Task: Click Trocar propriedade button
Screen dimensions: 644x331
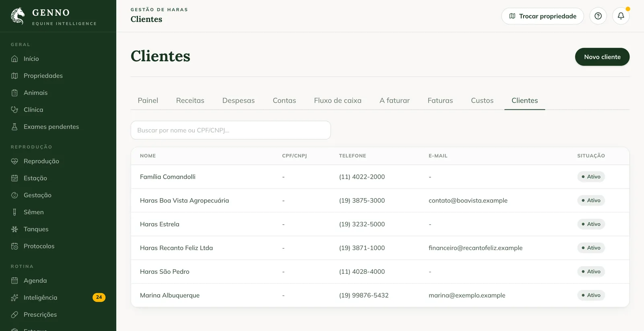Action: [543, 16]
